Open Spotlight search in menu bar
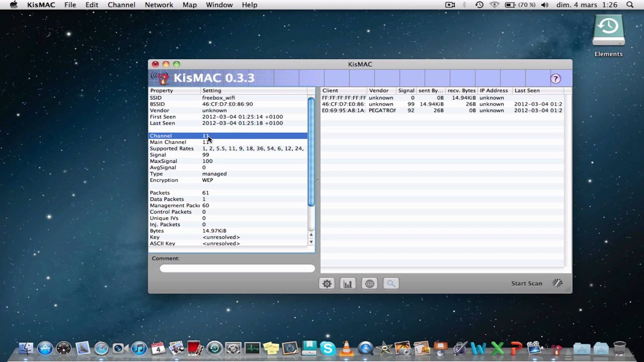644x362 pixels. tap(630, 5)
